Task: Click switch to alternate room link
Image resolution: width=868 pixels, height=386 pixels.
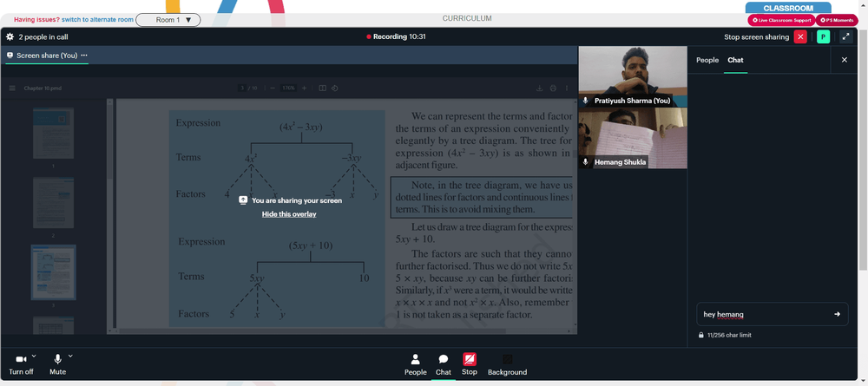Action: [x=97, y=20]
